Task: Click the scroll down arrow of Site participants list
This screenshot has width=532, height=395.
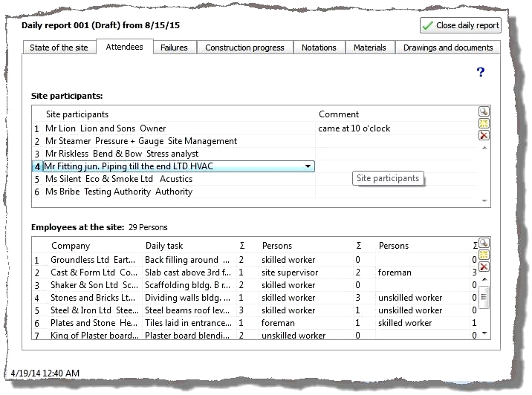Action: tap(484, 200)
